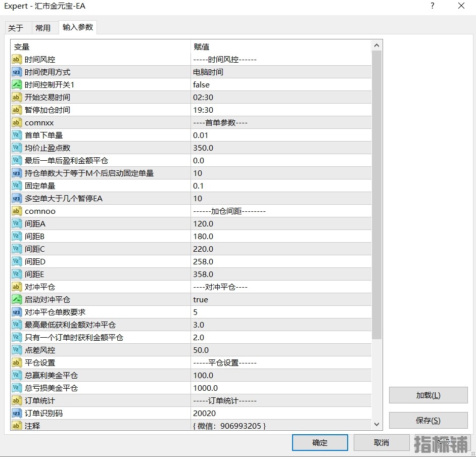The image size is (476, 457).
Task: Select the 只有一个订单时获利金额平仓 row label
Action: coord(74,338)
